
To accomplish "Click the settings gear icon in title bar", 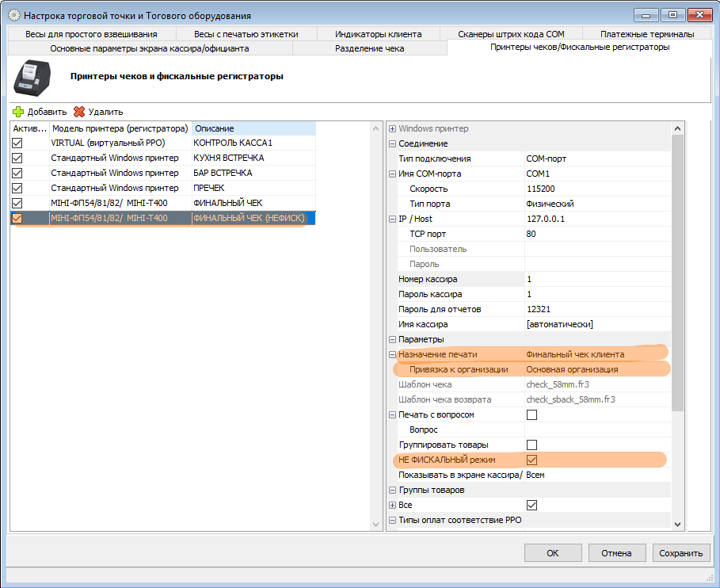I will (x=14, y=15).
